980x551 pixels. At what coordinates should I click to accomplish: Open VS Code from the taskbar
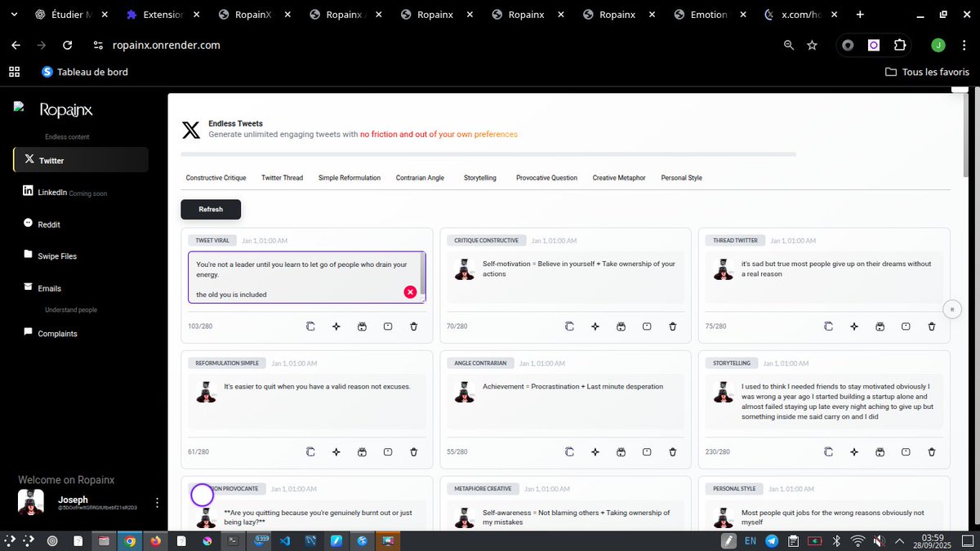(285, 540)
